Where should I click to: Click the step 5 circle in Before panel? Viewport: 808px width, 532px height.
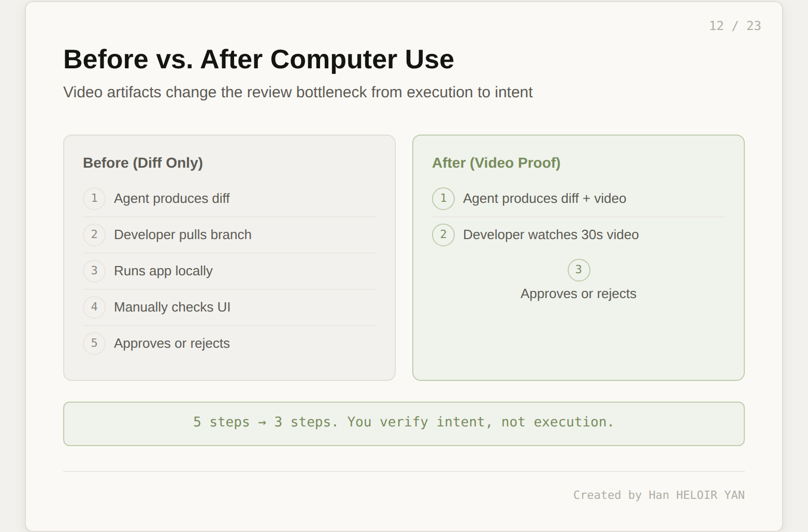click(x=94, y=344)
